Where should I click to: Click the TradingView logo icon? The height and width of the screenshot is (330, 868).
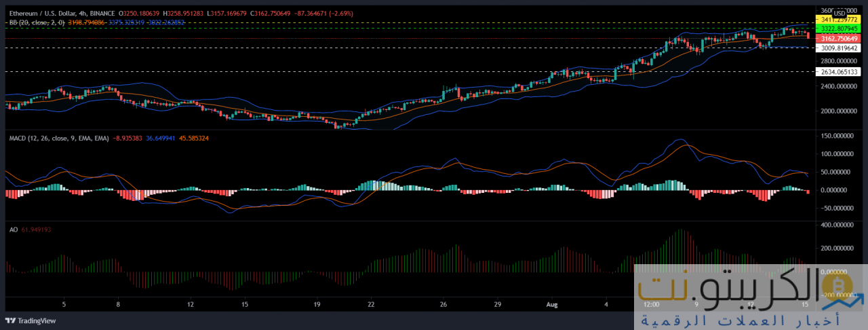(x=10, y=320)
